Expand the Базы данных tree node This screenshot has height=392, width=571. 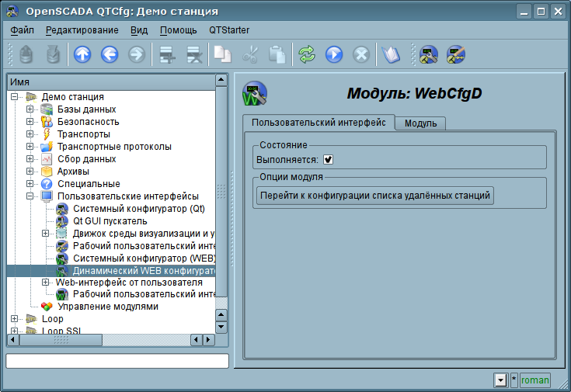click(x=30, y=109)
